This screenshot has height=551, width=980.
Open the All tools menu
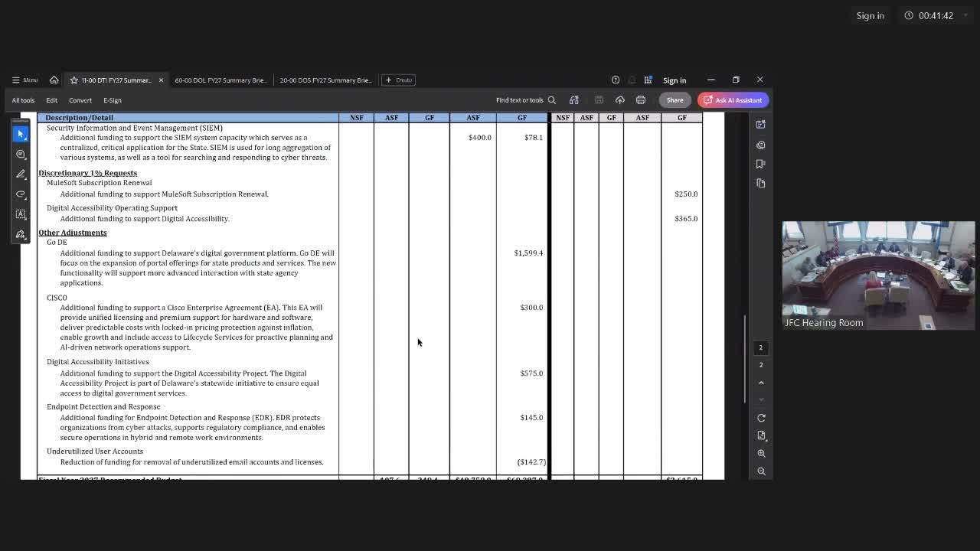(x=23, y=100)
